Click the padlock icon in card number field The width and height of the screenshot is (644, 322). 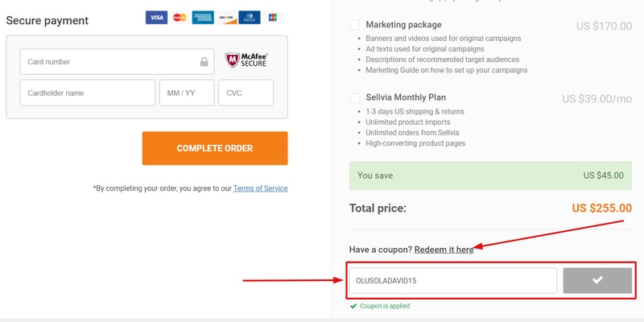point(204,62)
